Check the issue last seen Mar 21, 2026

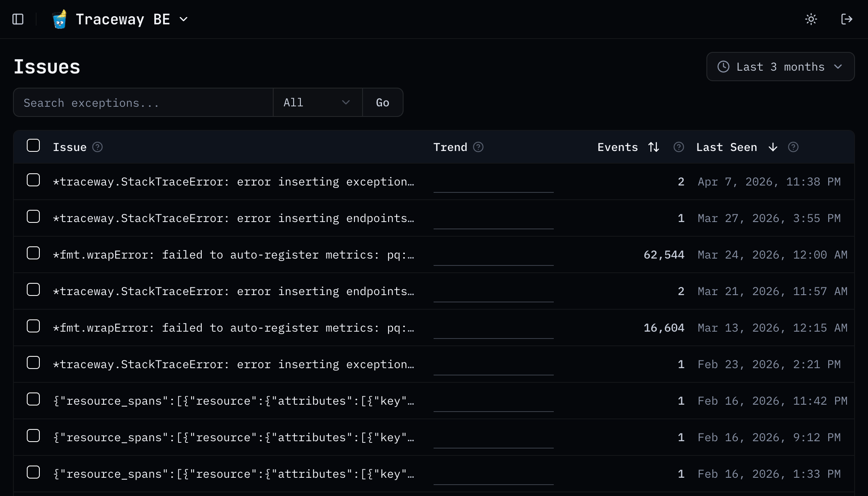33,289
